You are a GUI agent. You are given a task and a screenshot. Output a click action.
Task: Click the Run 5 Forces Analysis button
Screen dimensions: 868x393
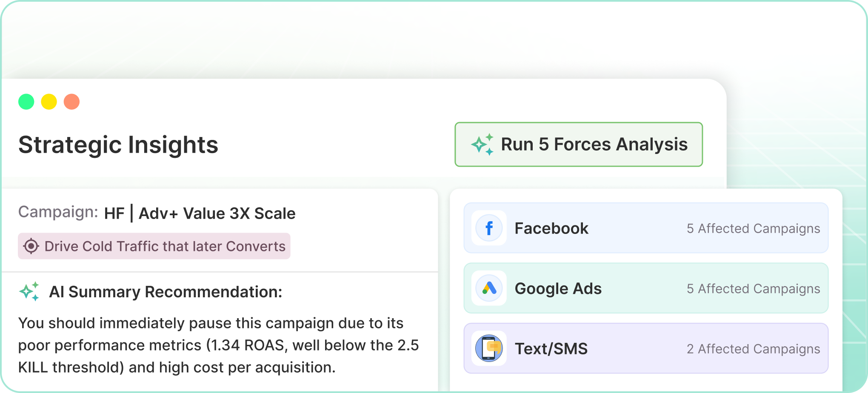tap(579, 144)
